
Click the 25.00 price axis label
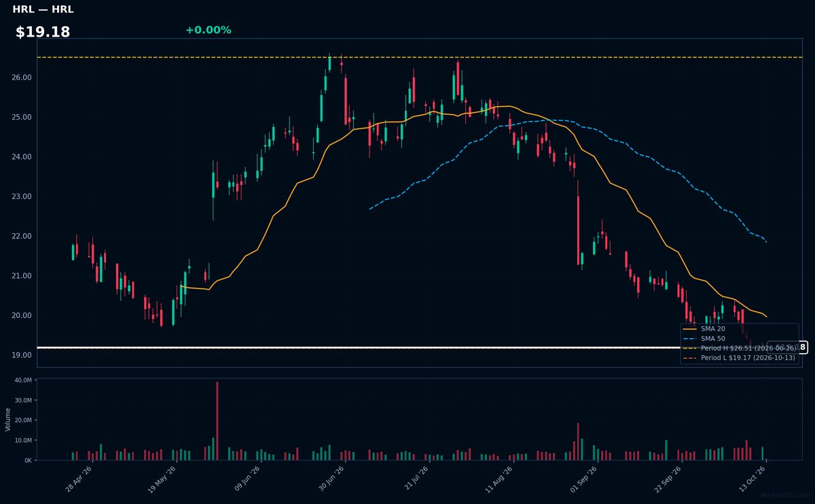pyautogui.click(x=22, y=117)
